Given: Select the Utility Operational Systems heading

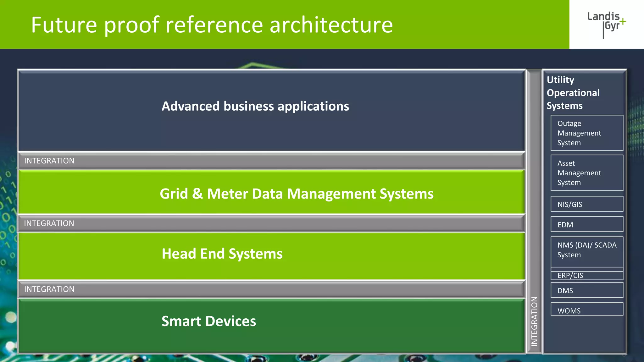Looking at the screenshot, I should point(573,93).
